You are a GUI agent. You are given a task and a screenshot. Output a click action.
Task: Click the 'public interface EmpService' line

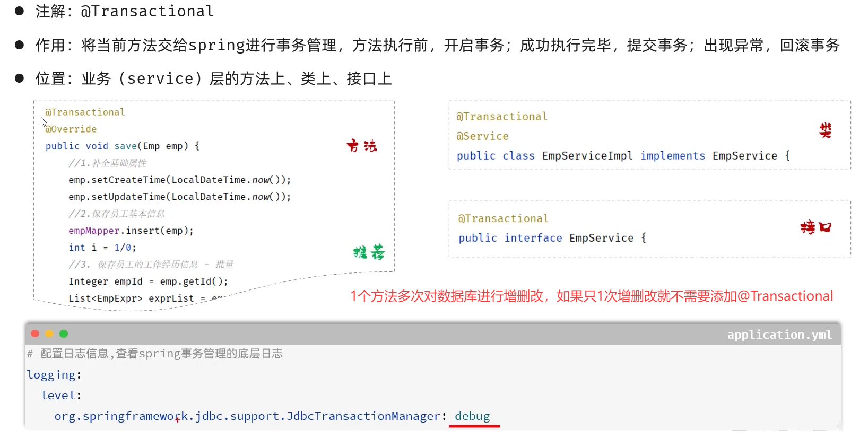click(x=552, y=238)
